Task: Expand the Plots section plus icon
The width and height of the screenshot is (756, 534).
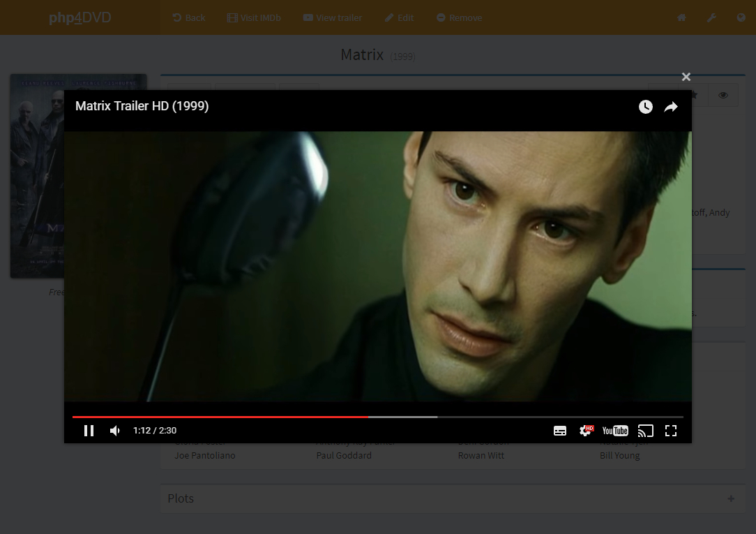Action: [x=731, y=499]
